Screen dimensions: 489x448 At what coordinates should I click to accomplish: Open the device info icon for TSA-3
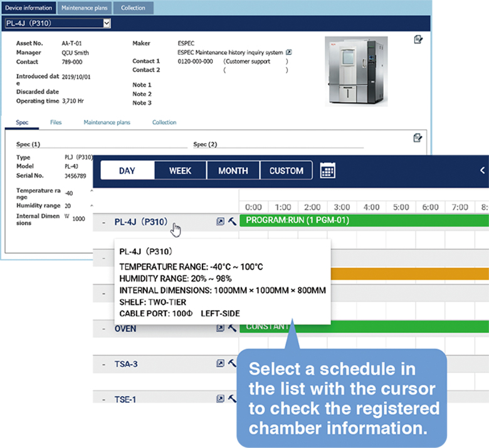220,363
